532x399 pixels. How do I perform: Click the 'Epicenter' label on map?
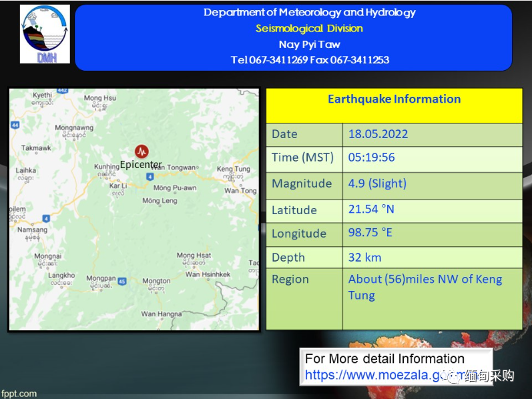point(141,165)
